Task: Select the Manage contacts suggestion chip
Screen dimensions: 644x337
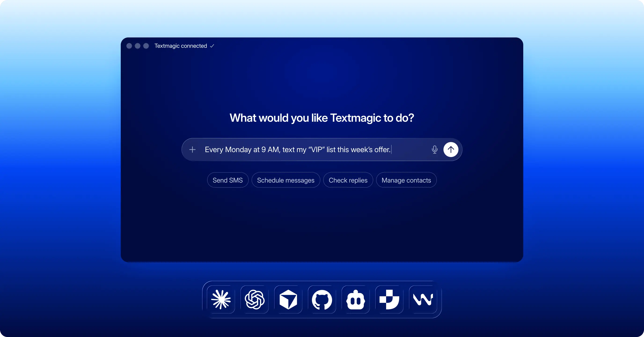Action: click(406, 180)
